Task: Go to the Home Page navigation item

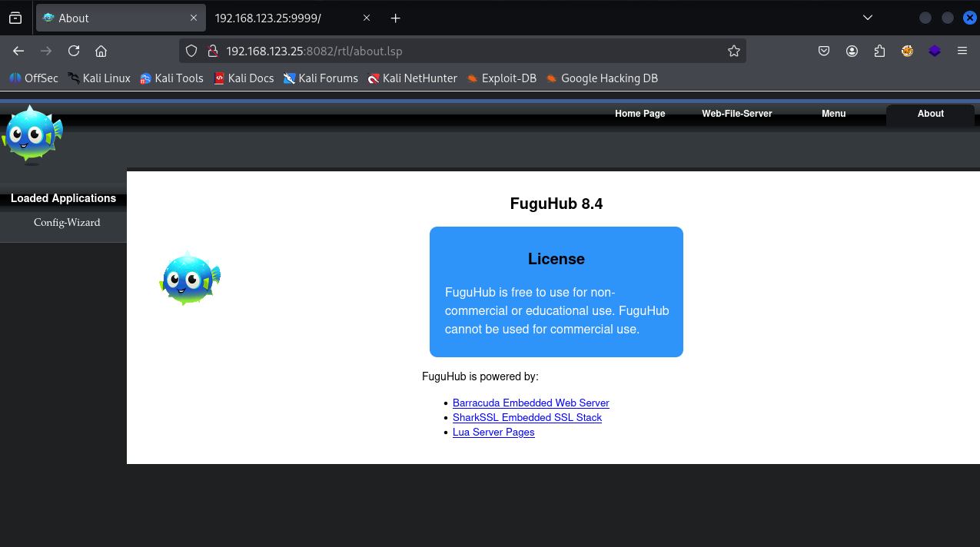Action: pos(639,114)
